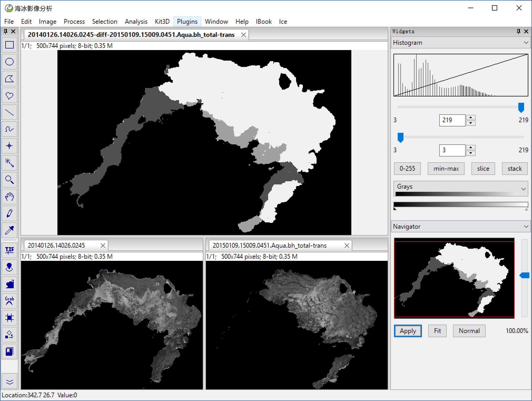This screenshot has width=532, height=401.
Task: Open the Plugins menu
Action: click(x=187, y=22)
